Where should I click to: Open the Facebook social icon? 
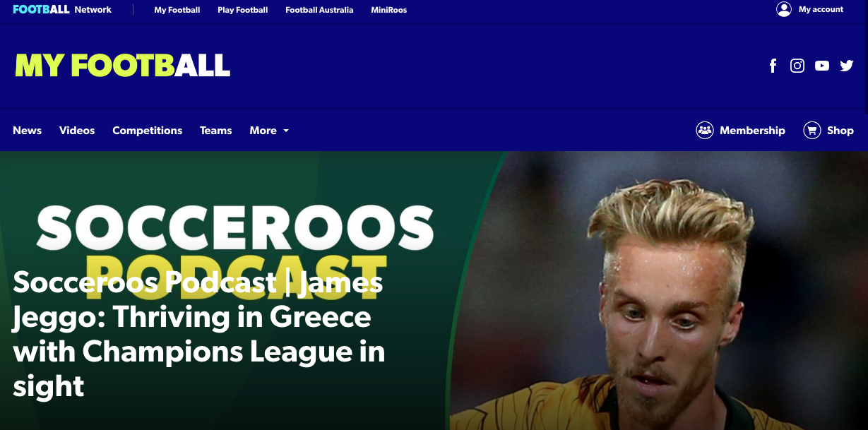773,66
